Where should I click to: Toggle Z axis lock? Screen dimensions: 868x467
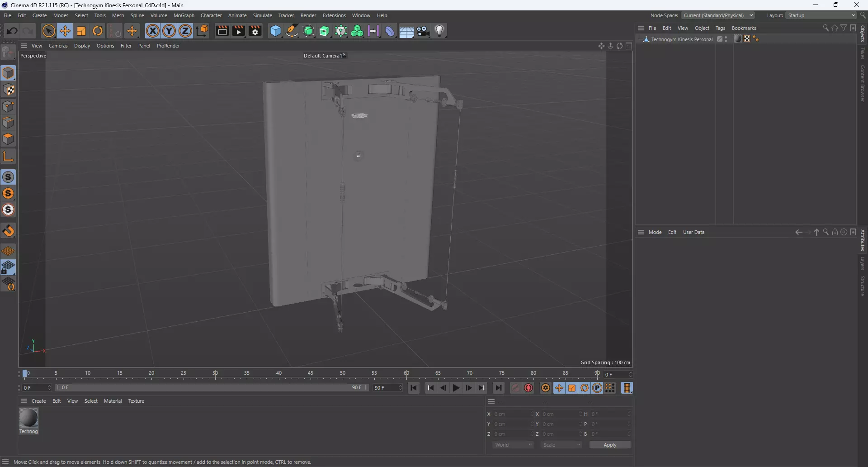(185, 31)
